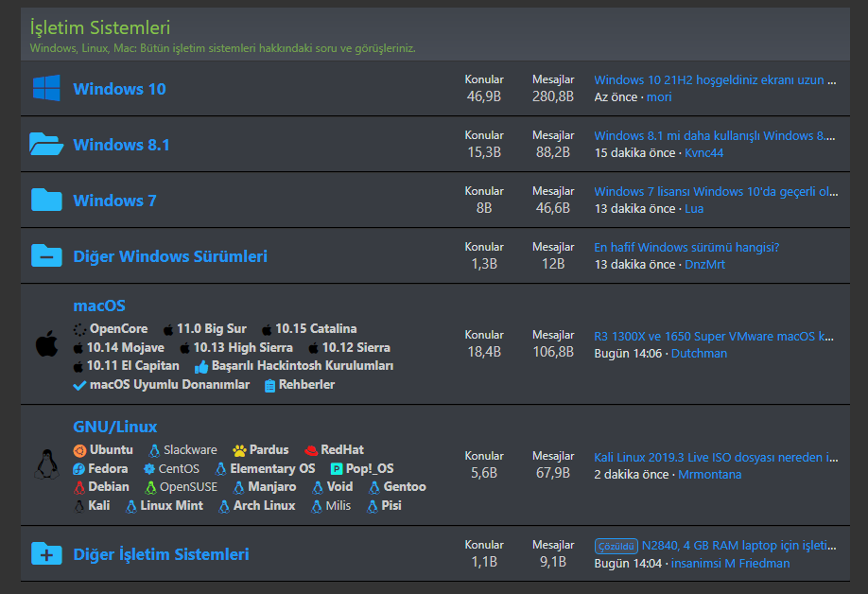868x594 pixels.
Task: Click the thumbs-up icon beside Başarılı Hackintosh Kurulumları
Action: click(201, 366)
